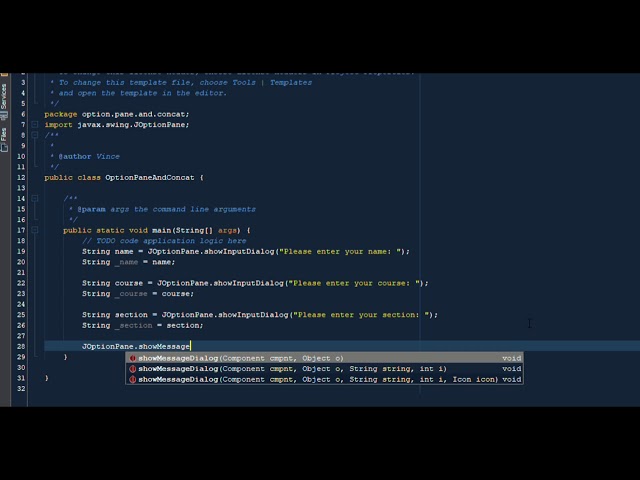Collapse the author comment fold on line 8

35,135
